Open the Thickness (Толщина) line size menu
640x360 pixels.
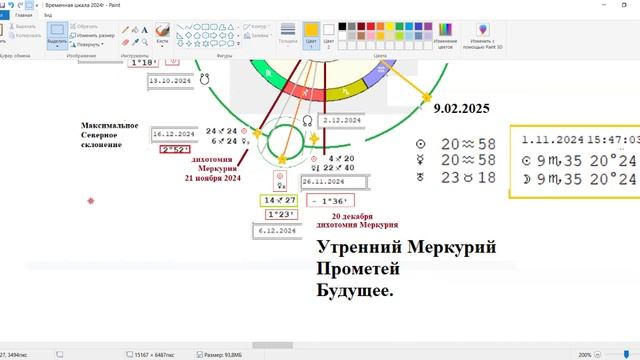click(x=288, y=35)
